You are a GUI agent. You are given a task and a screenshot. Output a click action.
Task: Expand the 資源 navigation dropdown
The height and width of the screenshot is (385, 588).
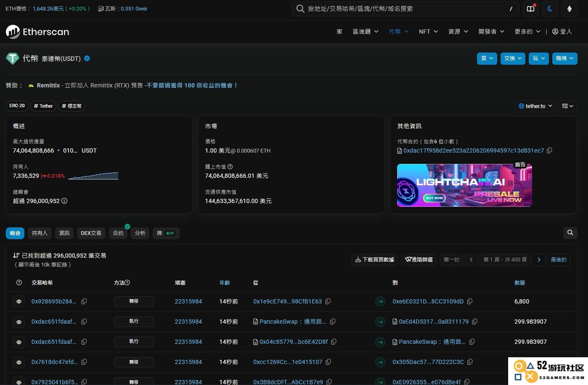[458, 32]
